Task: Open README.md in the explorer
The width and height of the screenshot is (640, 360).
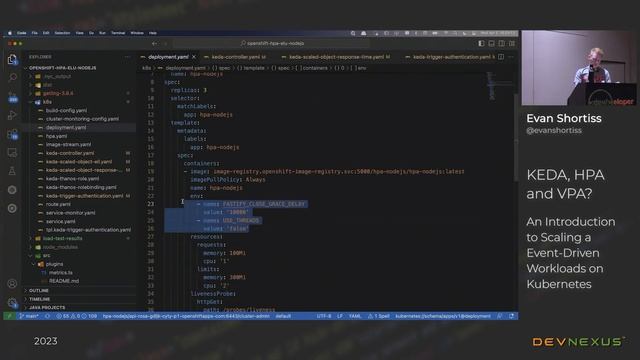Action: coord(64,281)
